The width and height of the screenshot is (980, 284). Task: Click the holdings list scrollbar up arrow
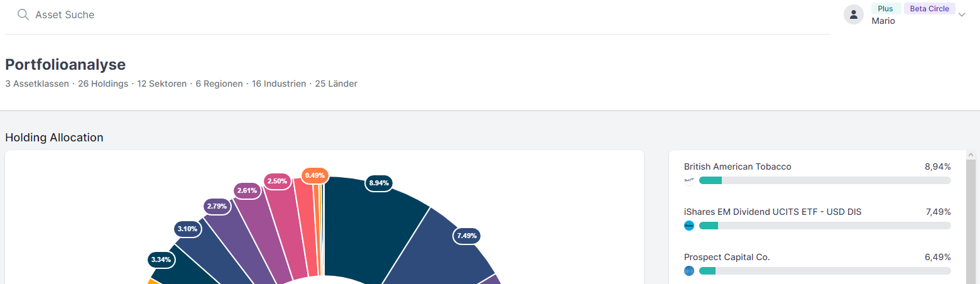(x=971, y=155)
